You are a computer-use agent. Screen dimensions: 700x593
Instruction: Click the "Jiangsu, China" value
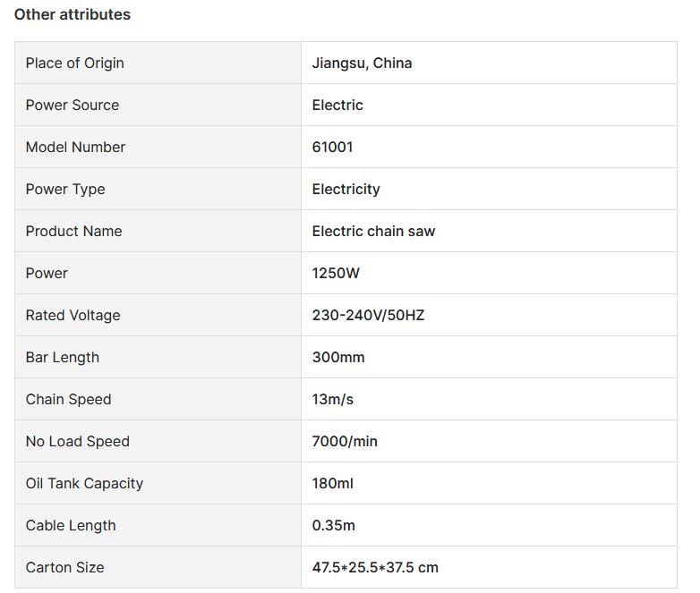362,63
